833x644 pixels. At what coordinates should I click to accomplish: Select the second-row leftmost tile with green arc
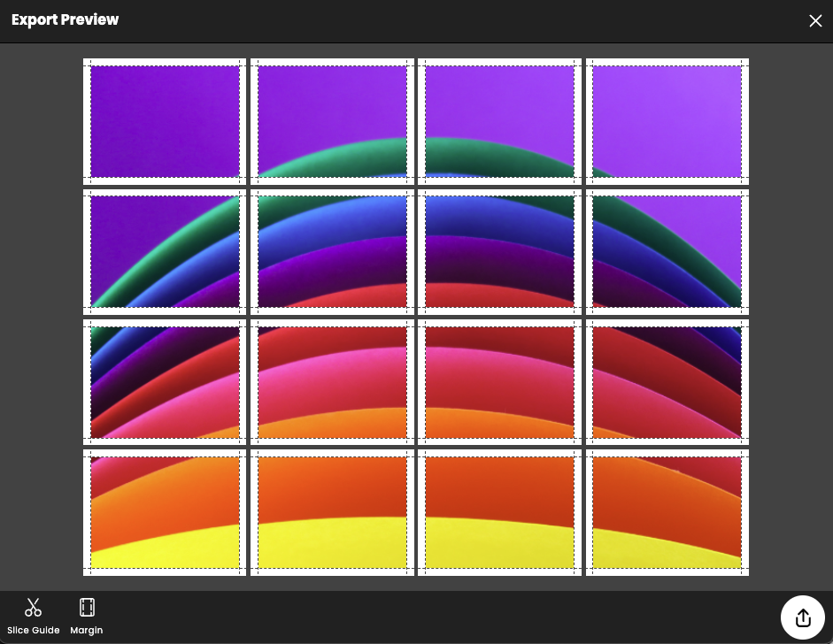pyautogui.click(x=164, y=250)
